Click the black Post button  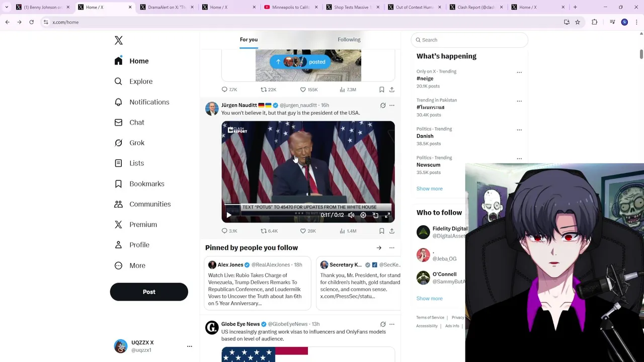click(149, 292)
